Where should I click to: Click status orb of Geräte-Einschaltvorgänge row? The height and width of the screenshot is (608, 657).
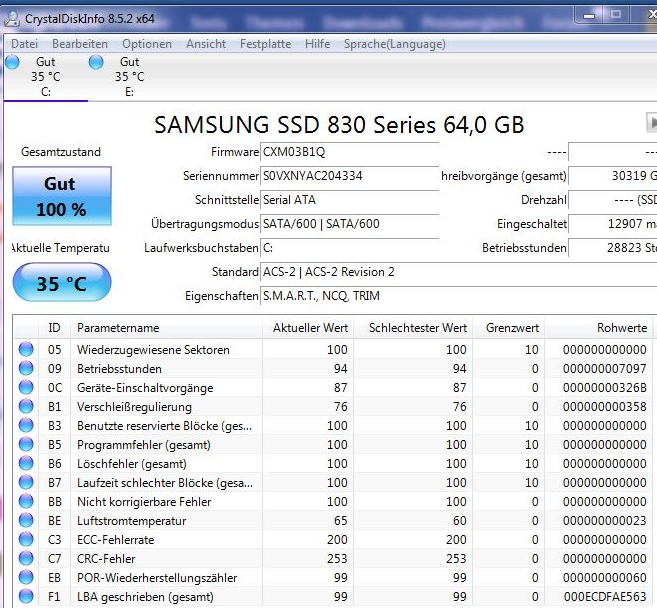26,388
